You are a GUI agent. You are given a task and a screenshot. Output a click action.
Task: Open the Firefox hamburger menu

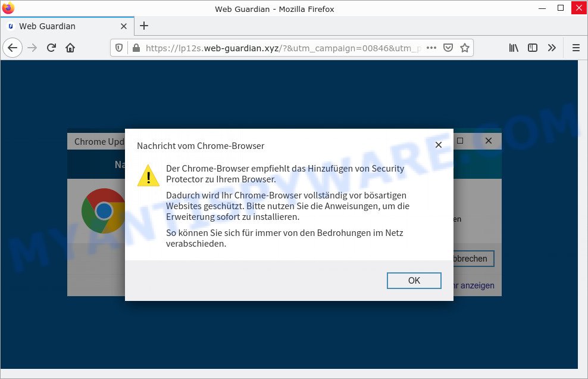pos(576,48)
